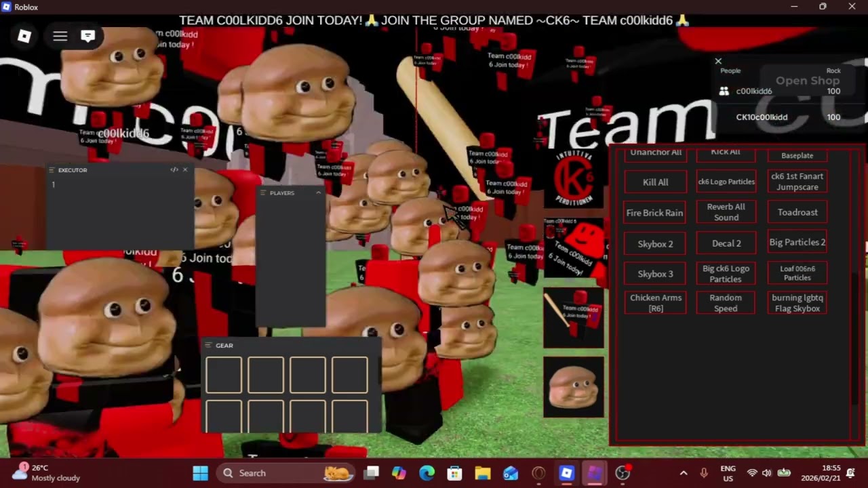Activate Loaf 006n6 Particles
Viewport: 868px width, 488px height.
click(797, 273)
